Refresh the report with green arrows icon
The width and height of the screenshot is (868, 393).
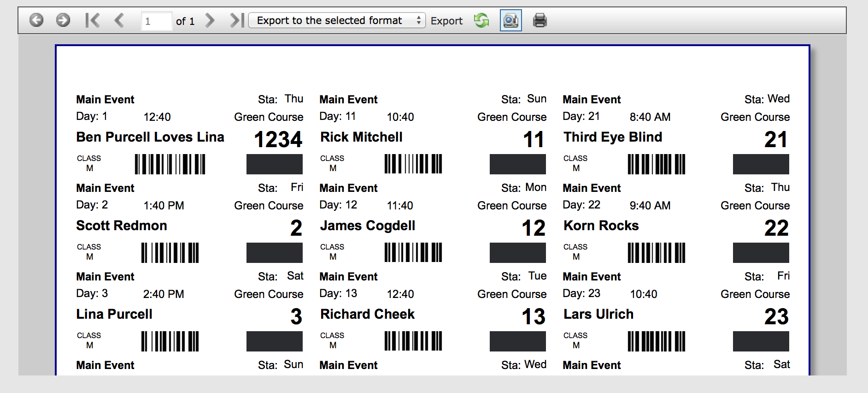tap(481, 20)
